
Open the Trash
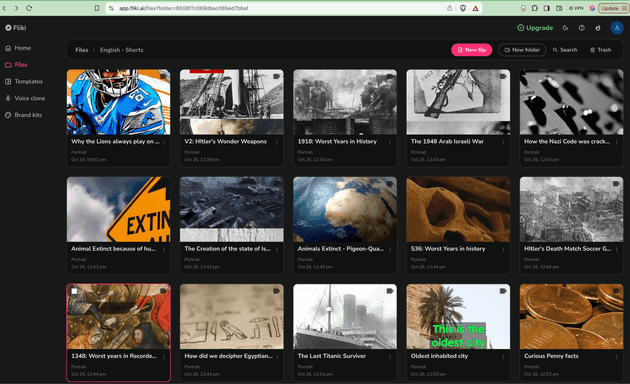click(x=601, y=50)
